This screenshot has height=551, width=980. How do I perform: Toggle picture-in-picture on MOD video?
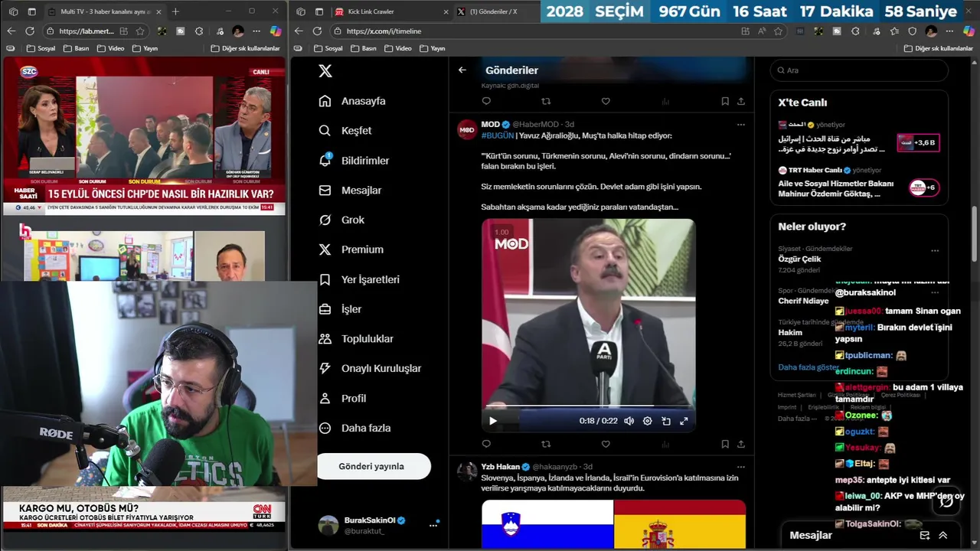[x=666, y=421]
